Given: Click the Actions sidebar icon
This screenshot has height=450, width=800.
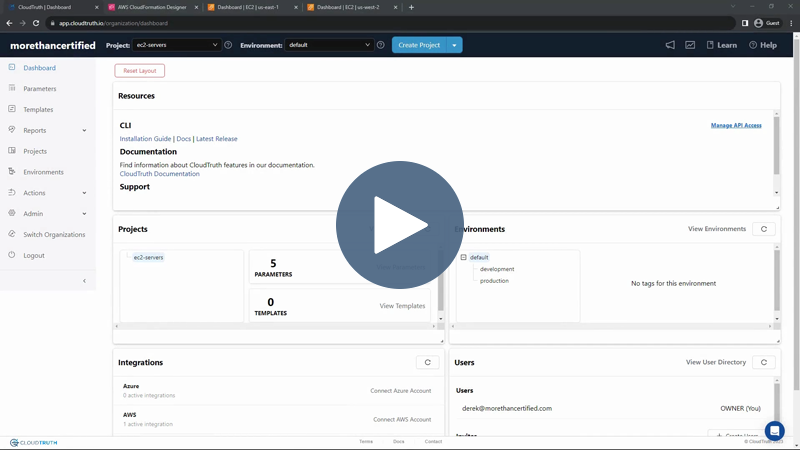Looking at the screenshot, I should [12, 192].
